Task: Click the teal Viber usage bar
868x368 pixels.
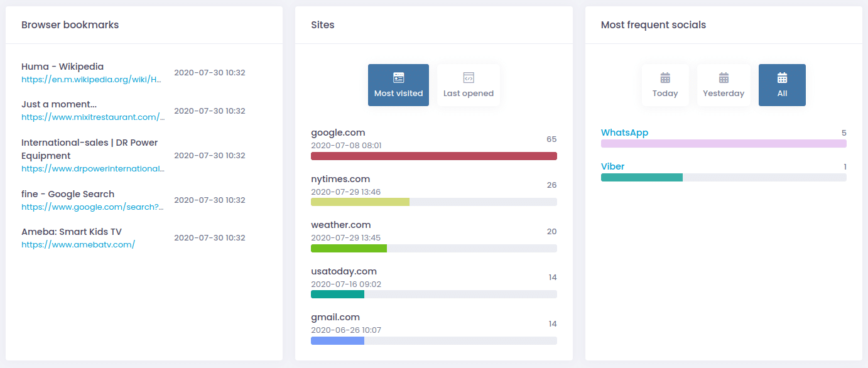Action: 642,177
